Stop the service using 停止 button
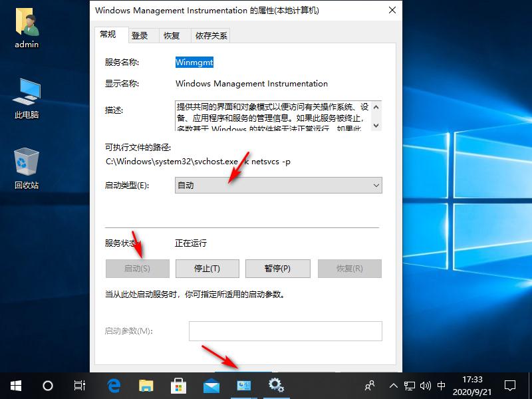 [x=207, y=268]
